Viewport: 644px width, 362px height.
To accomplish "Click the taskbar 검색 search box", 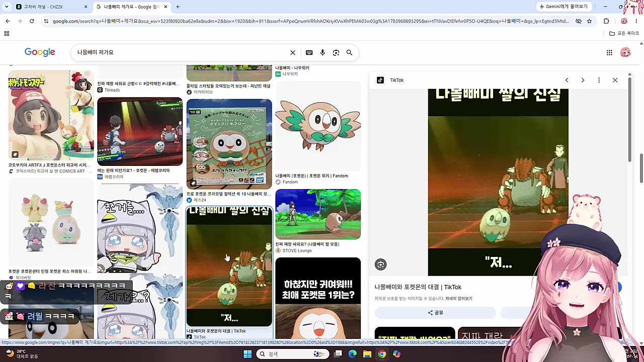I will pyautogui.click(x=293, y=354).
